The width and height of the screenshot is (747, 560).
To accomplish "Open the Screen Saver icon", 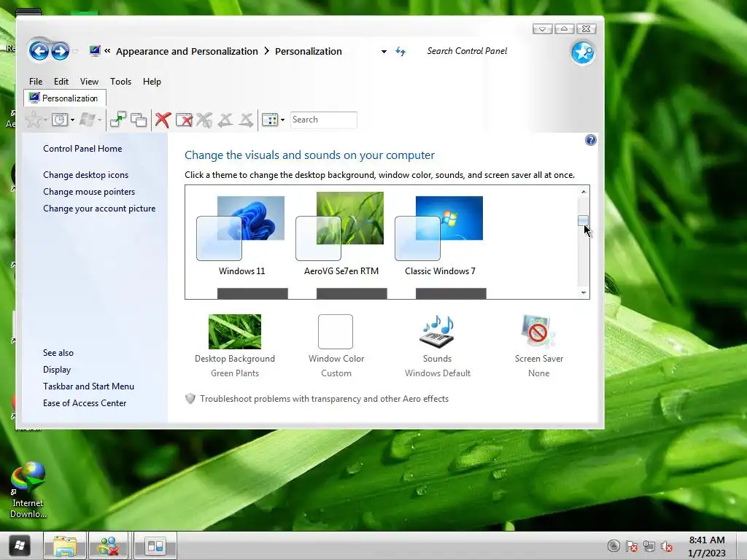I will tap(538, 332).
